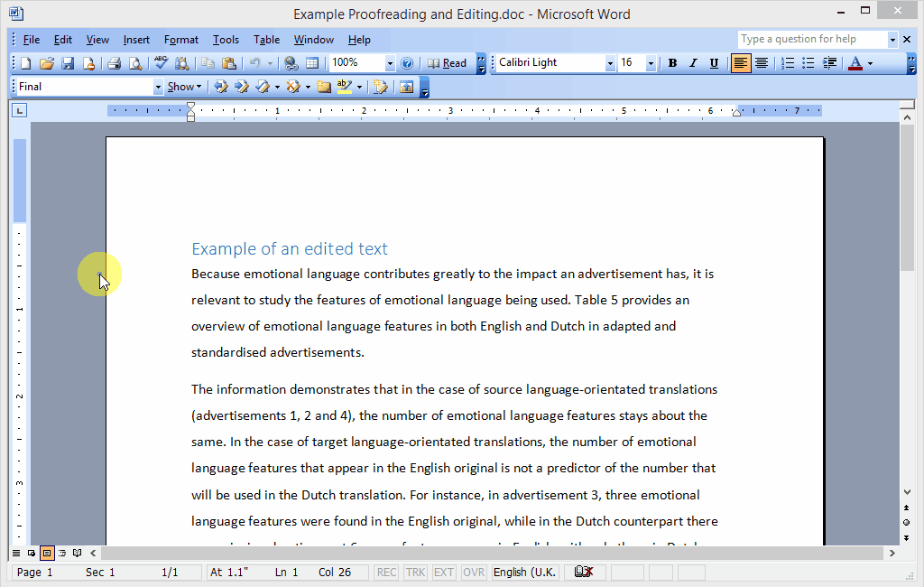Open the Format menu

[x=180, y=40]
